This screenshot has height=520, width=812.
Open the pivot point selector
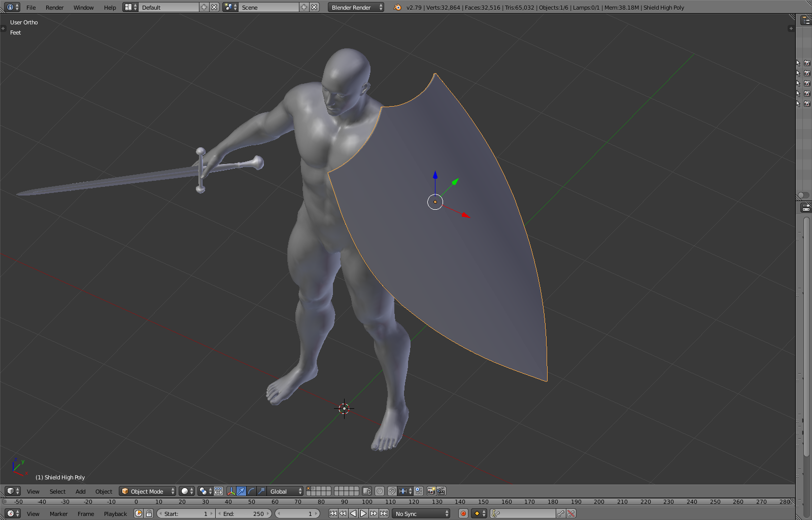[205, 491]
